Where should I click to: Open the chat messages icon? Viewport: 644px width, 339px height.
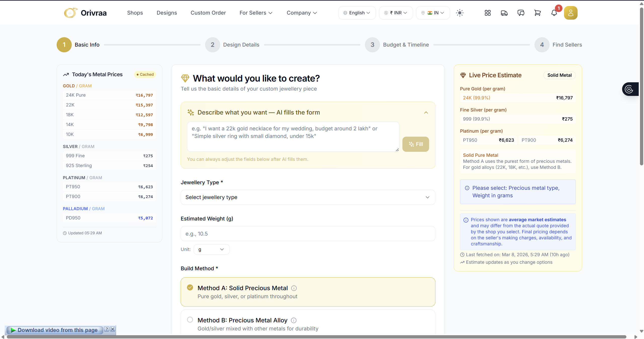[521, 13]
